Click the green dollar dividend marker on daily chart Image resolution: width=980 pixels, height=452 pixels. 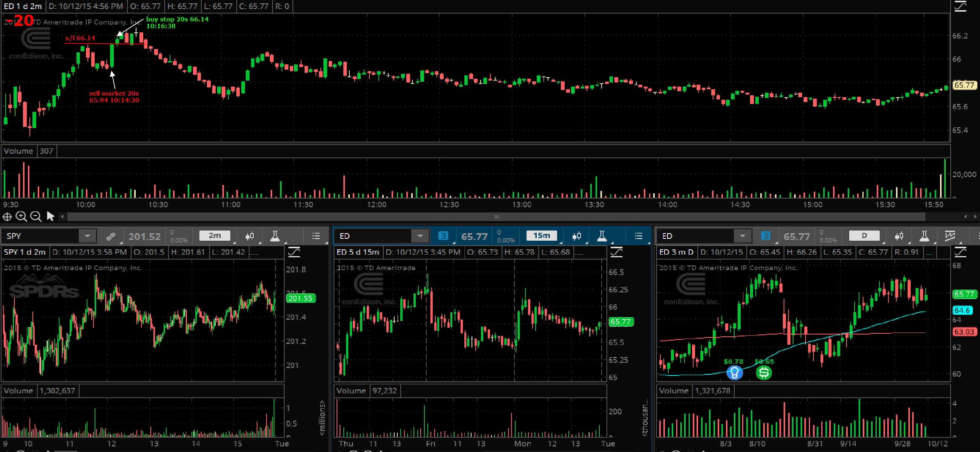click(764, 373)
